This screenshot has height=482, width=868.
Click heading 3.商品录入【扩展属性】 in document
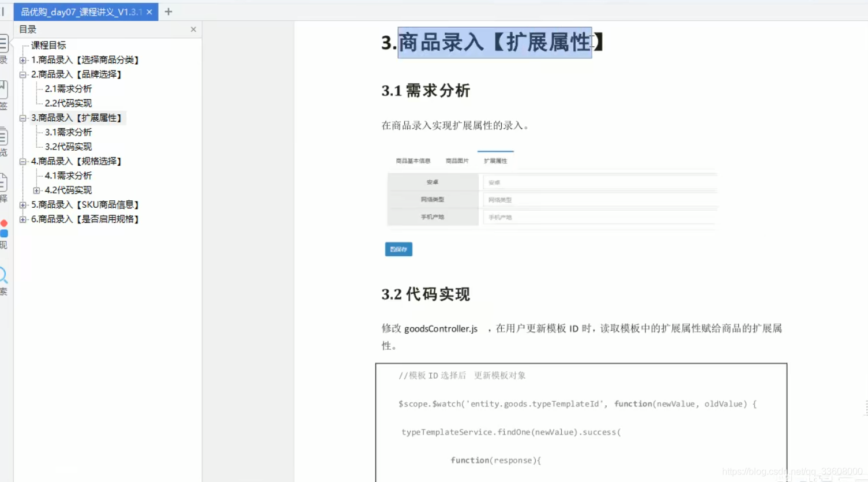tap(493, 42)
